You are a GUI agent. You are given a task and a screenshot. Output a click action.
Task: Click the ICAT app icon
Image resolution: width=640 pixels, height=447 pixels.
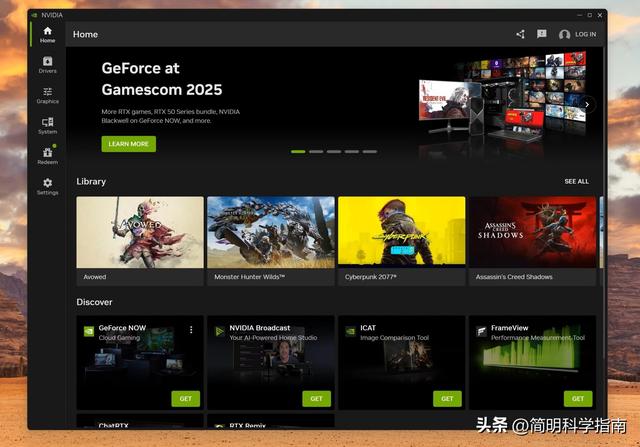click(350, 331)
